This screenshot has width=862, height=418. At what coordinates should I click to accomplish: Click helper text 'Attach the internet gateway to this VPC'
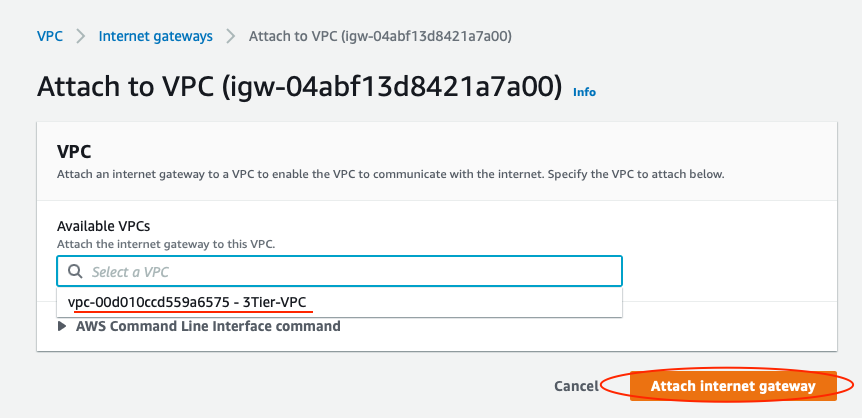pos(166,244)
